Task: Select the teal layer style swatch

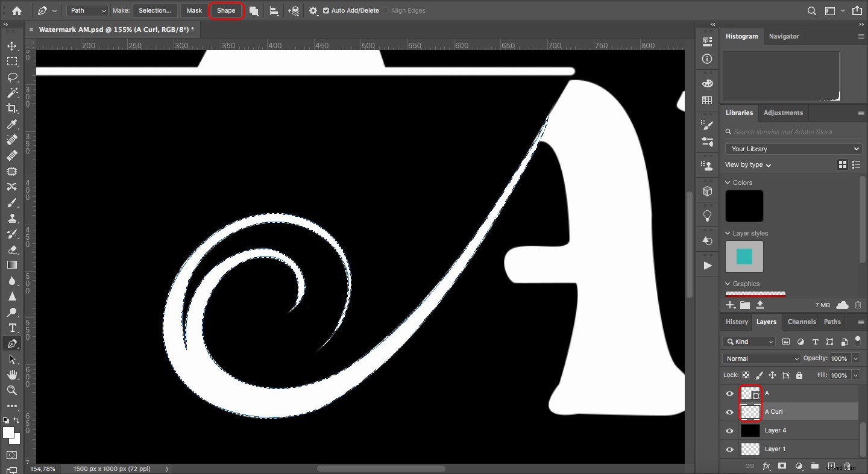Action: (744, 256)
